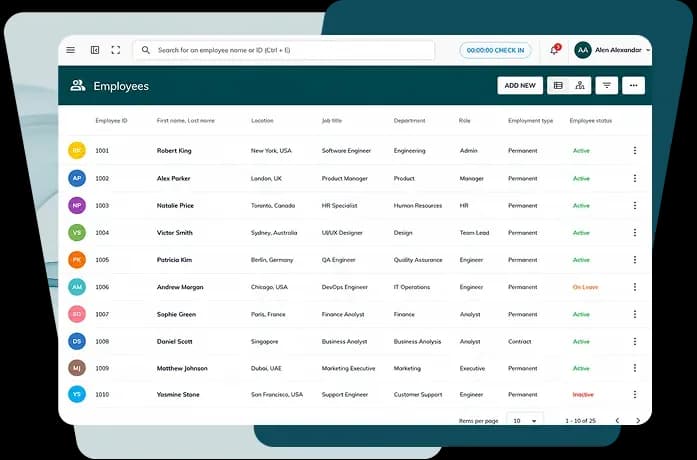Sort by Employee ID column header
This screenshot has height=460, width=697.
tap(111, 120)
